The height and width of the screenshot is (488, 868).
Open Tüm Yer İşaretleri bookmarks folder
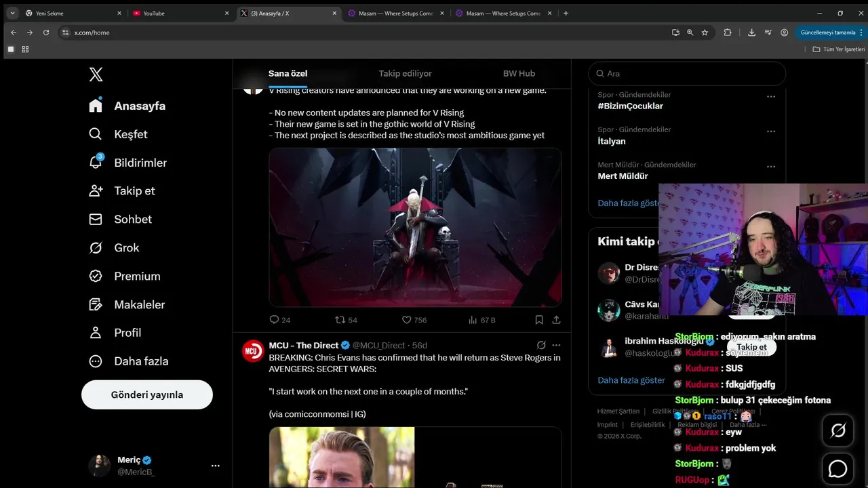[839, 49]
